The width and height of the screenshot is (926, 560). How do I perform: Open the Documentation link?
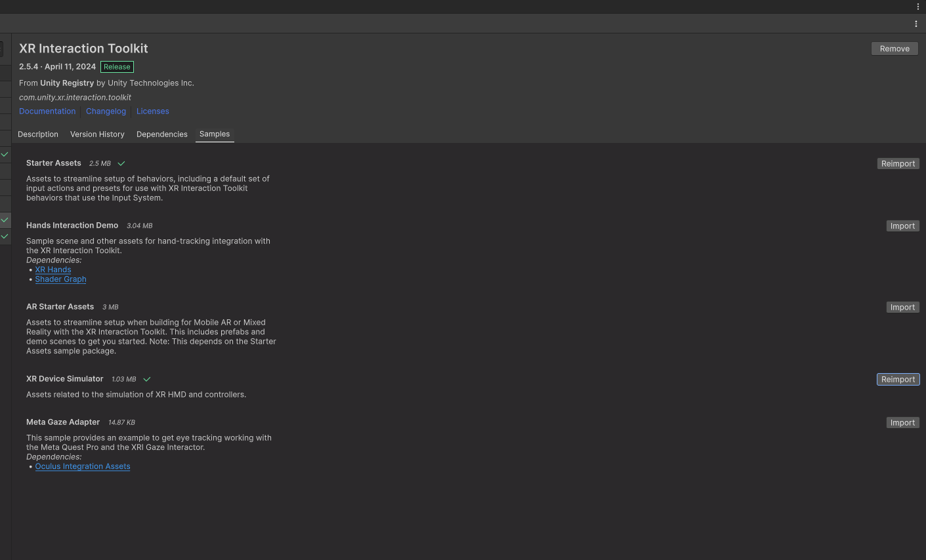(x=47, y=111)
